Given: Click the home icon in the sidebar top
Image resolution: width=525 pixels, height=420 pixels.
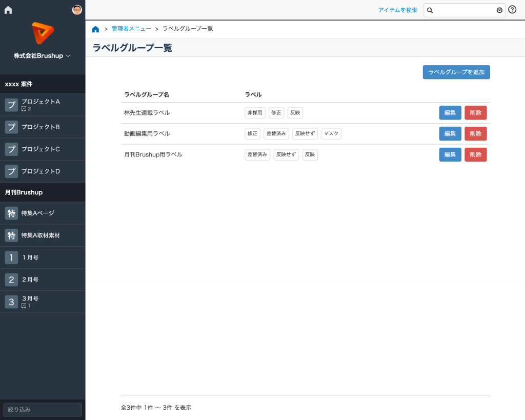Looking at the screenshot, I should pos(8,10).
